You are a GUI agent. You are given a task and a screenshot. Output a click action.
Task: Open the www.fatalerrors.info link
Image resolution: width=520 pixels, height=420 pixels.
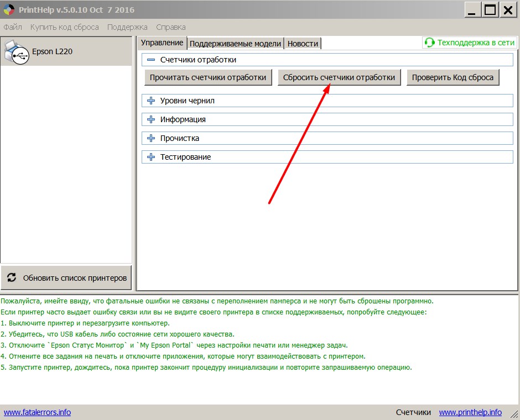pyautogui.click(x=37, y=412)
